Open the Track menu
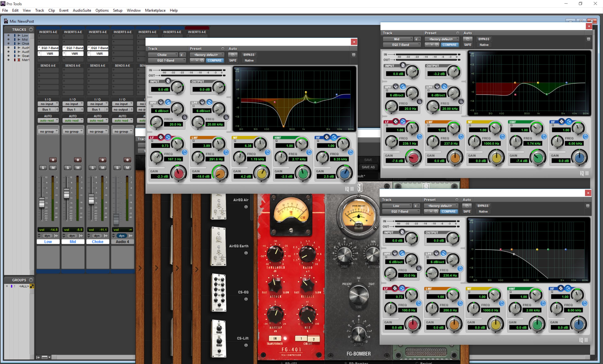 [39, 10]
